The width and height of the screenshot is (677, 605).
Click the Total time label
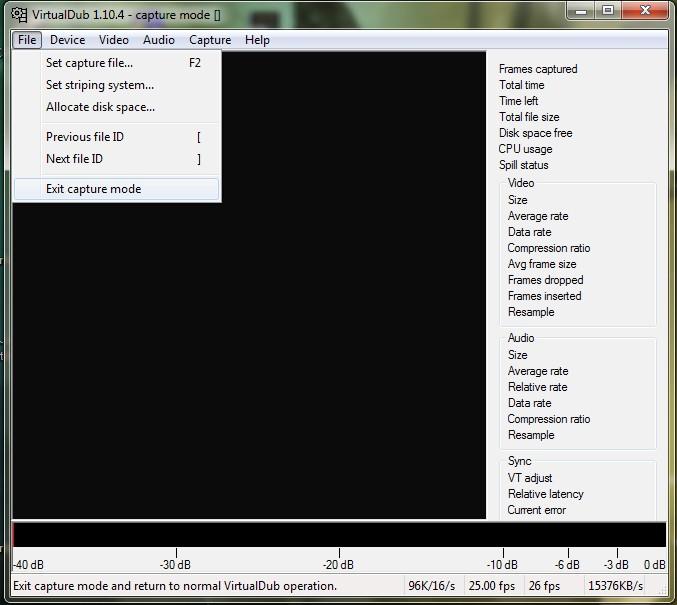tap(522, 85)
